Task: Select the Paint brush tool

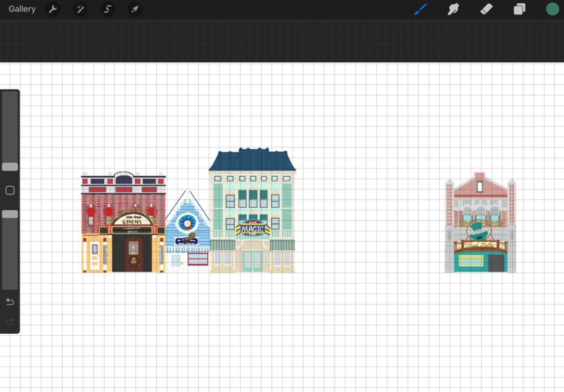Action: click(420, 9)
